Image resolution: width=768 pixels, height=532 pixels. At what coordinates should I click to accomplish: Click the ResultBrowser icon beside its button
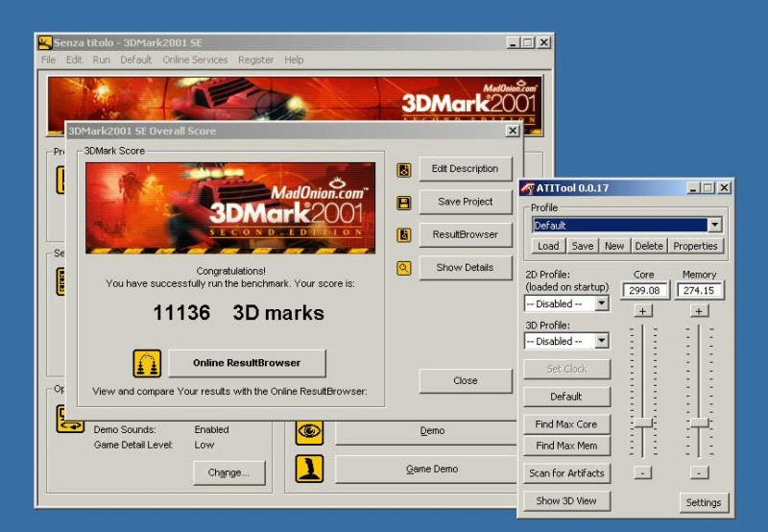coord(403,235)
